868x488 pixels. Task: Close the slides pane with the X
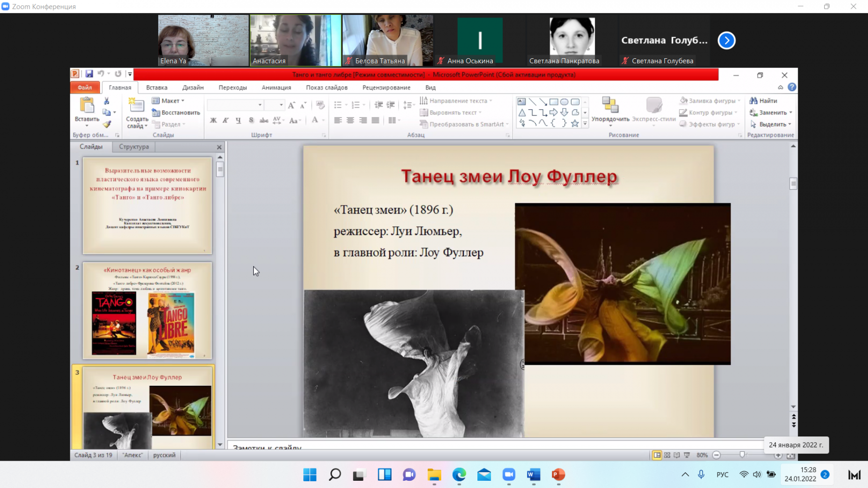(x=219, y=147)
